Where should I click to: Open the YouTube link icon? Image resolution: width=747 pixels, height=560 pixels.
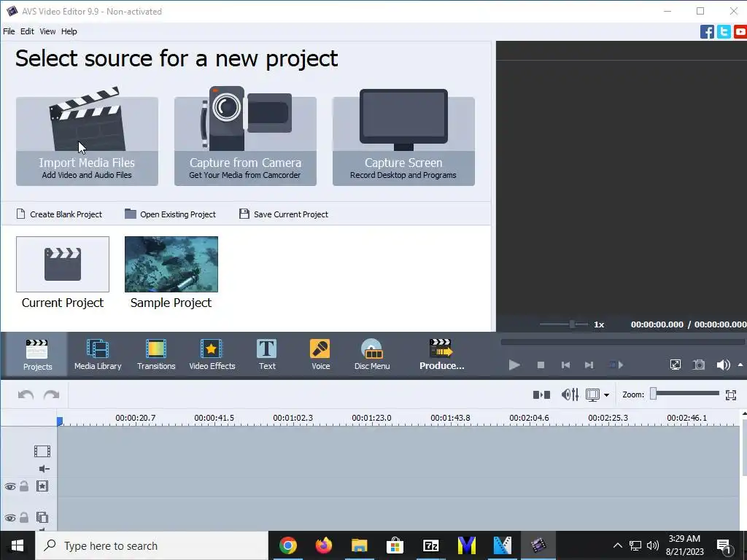click(740, 32)
